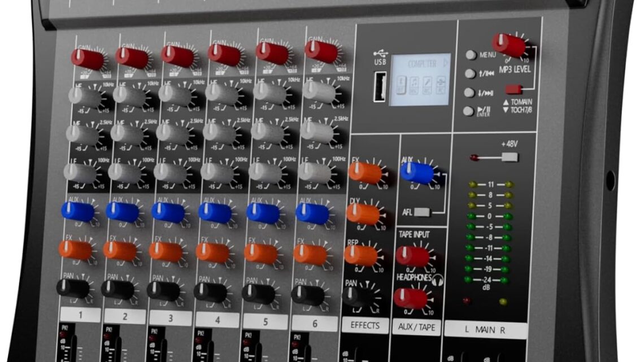Image resolution: width=644 pixels, height=362 pixels.
Task: Click the channel 6 LF knob
Action: tap(315, 172)
